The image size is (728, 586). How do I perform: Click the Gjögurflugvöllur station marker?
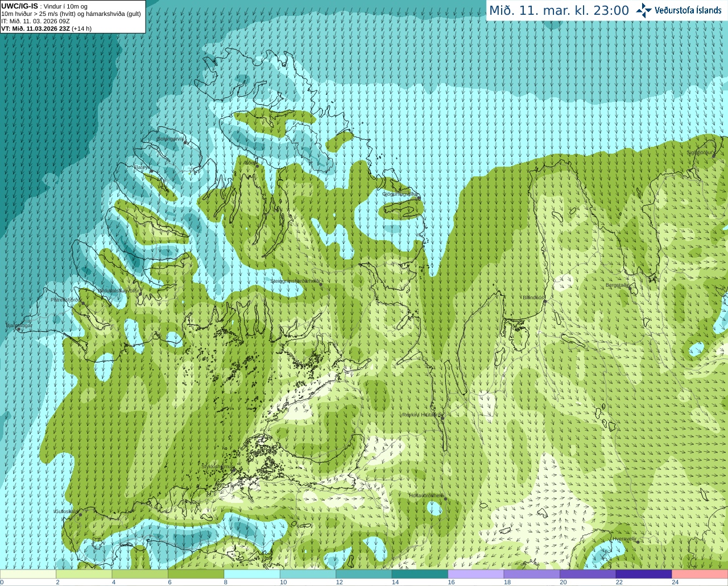(x=418, y=197)
